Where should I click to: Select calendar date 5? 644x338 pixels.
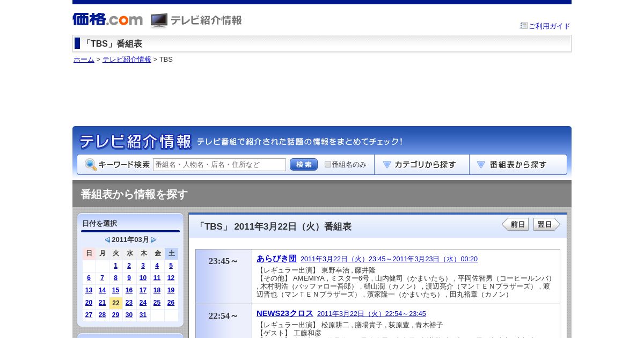[171, 266]
